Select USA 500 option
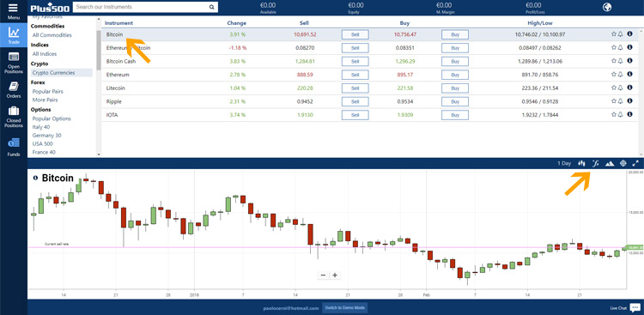Viewport: 644px width, 315px height. [43, 143]
